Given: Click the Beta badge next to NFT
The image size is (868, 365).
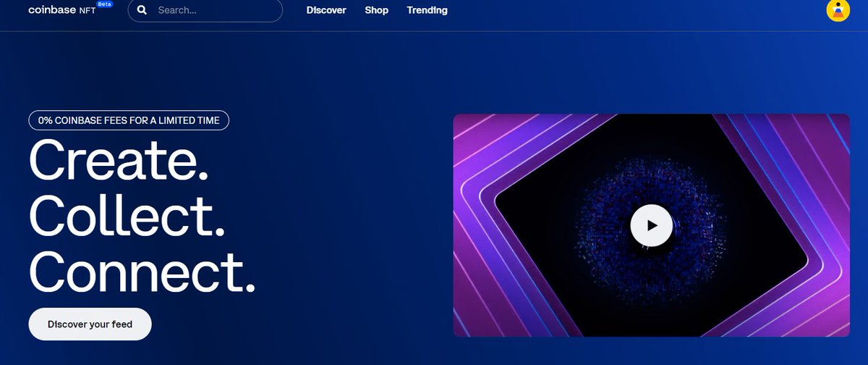Looking at the screenshot, I should click(x=106, y=4).
